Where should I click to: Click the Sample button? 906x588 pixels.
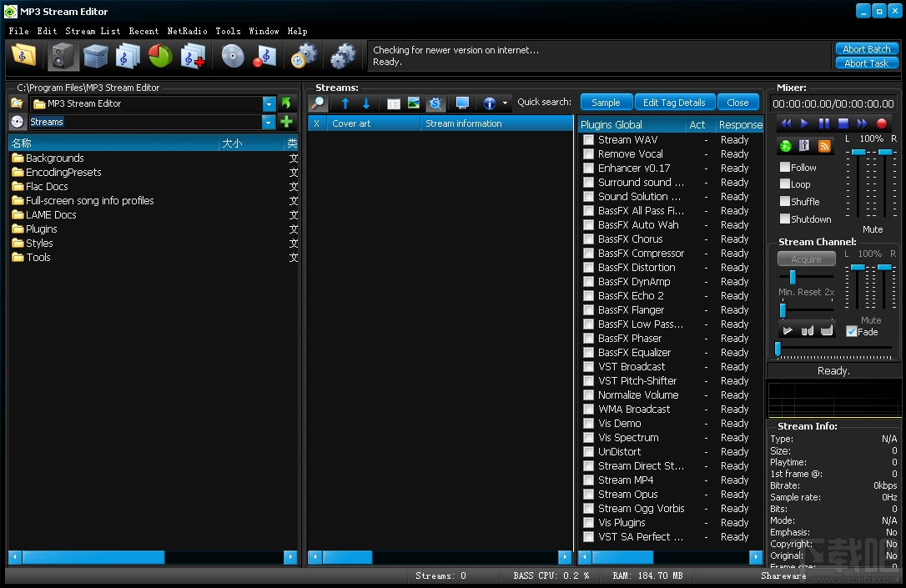[x=606, y=103]
